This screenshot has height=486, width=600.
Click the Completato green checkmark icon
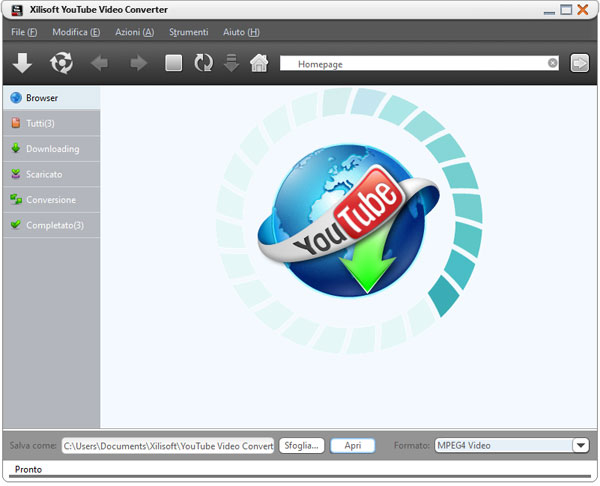pos(16,224)
